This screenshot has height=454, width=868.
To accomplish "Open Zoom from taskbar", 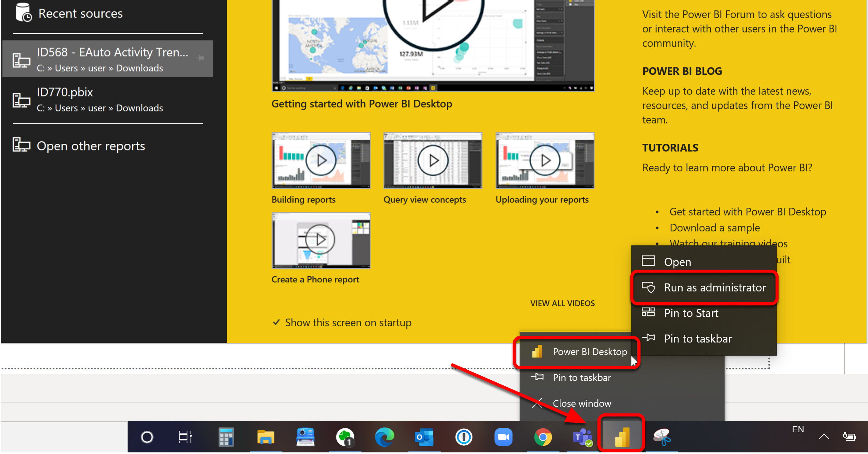I will (x=503, y=437).
